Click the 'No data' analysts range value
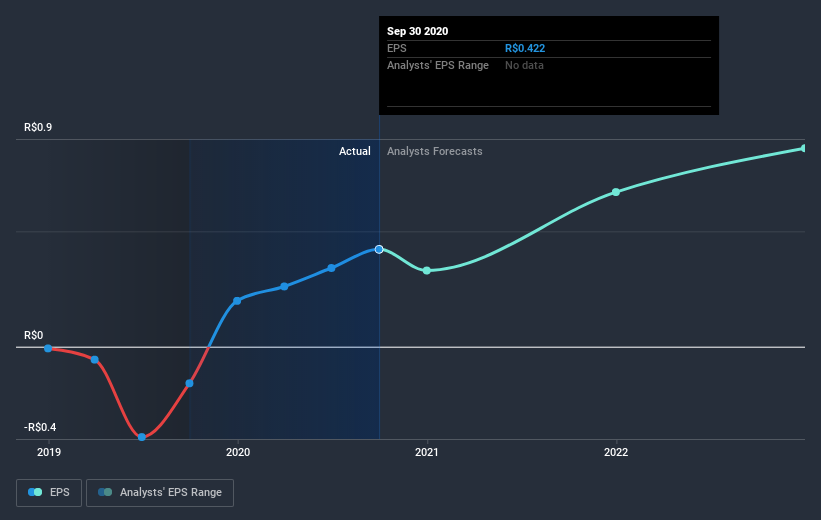The width and height of the screenshot is (821, 520). point(524,65)
